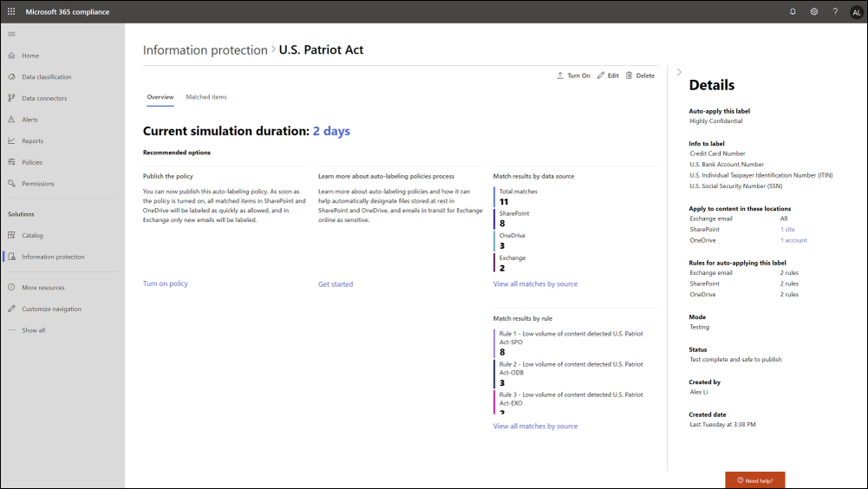This screenshot has height=489, width=868.
Task: Click the Policies sliders icon
Action: click(11, 162)
